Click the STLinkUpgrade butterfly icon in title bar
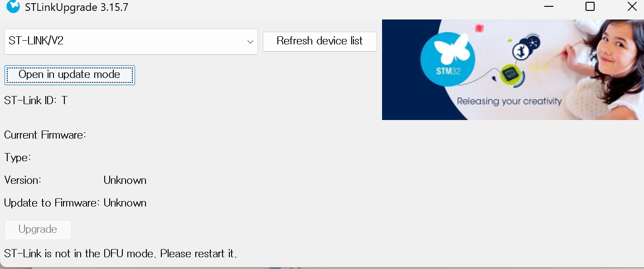The width and height of the screenshot is (644, 269). click(13, 7)
